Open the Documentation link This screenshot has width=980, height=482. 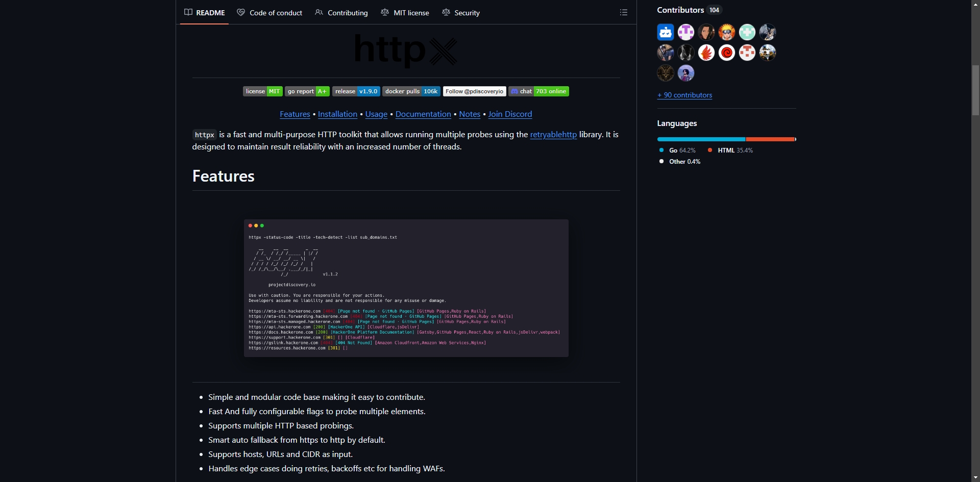point(423,114)
